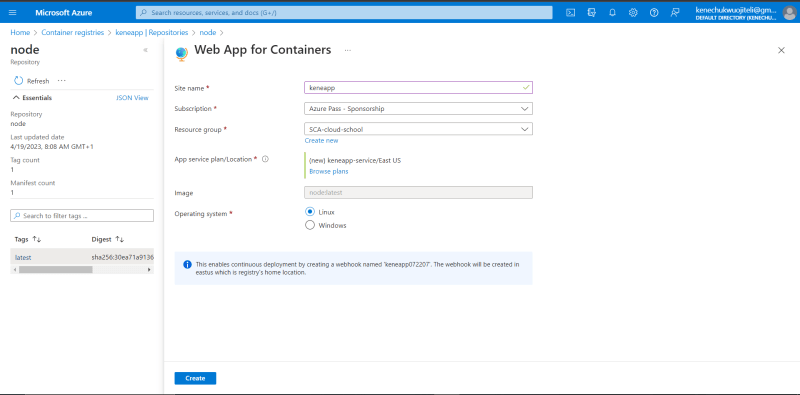The height and width of the screenshot is (395, 800).
Task: Click the global search resources box
Action: point(344,13)
